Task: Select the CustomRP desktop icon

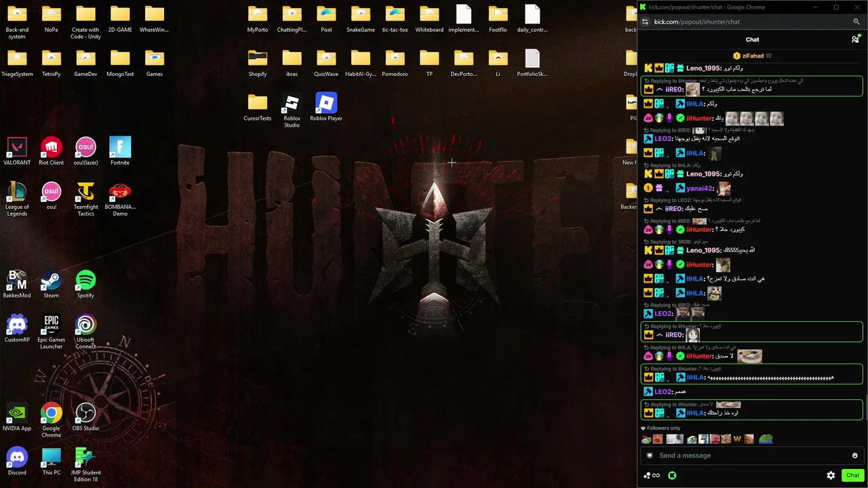Action: (x=17, y=329)
